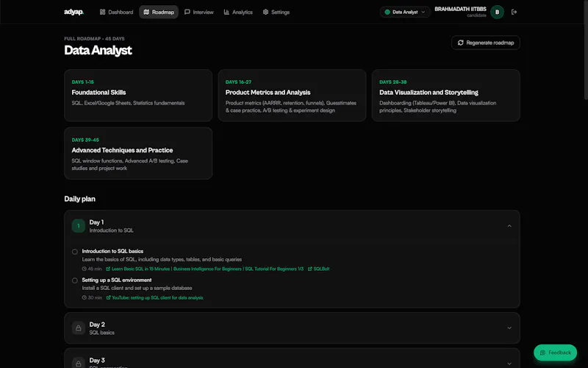Viewport: 588px width, 368px height.
Task: Click the green Day 1 number badge
Action: [x=79, y=226]
